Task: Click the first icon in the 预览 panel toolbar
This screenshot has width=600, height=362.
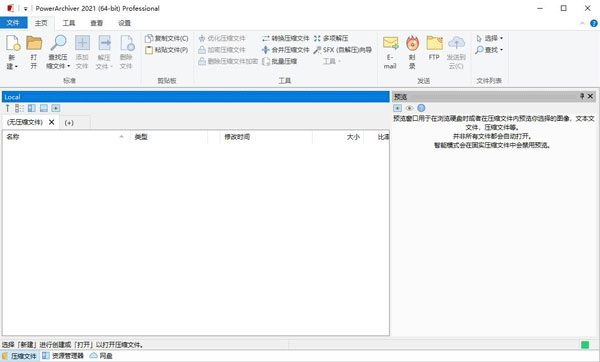Action: tap(398, 108)
